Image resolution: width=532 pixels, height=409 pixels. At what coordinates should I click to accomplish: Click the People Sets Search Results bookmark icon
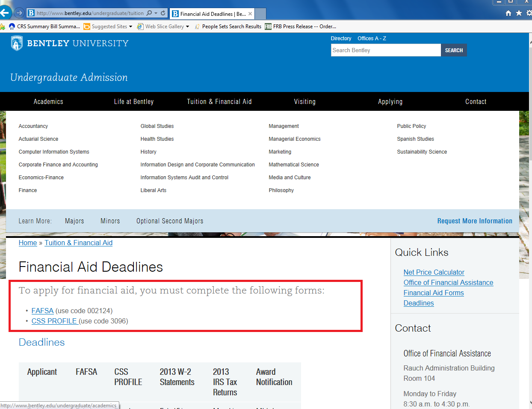click(197, 27)
